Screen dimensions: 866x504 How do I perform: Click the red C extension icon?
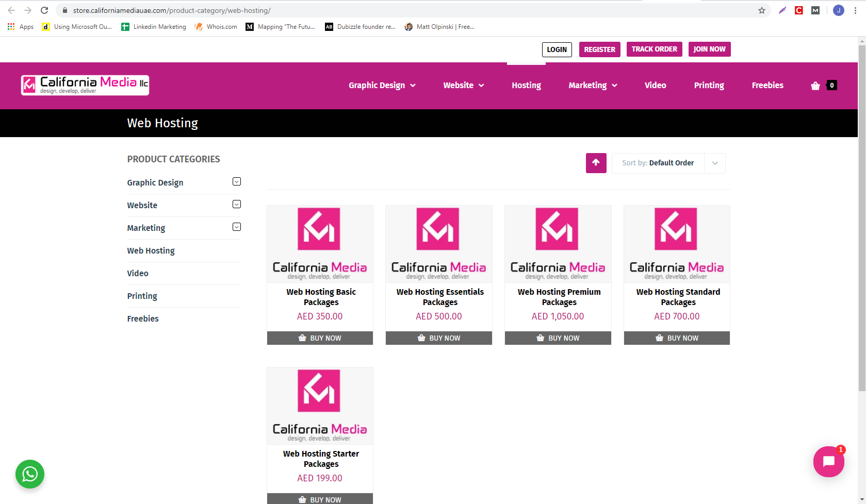click(799, 10)
